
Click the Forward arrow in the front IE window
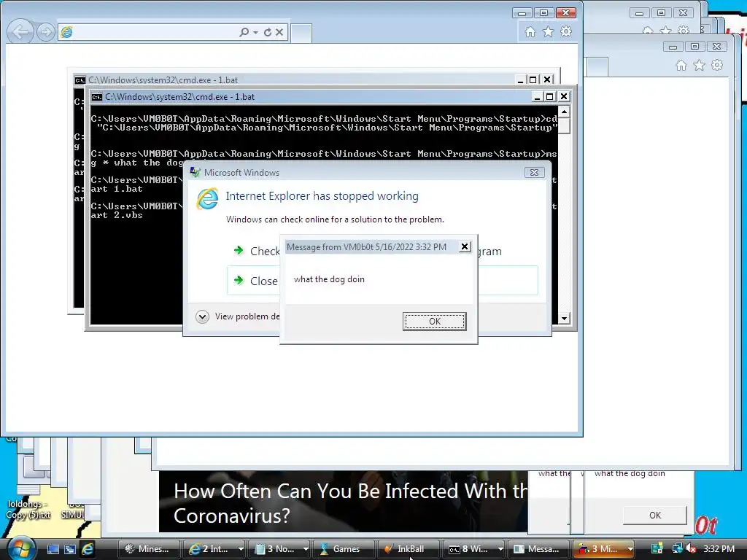[x=46, y=32]
